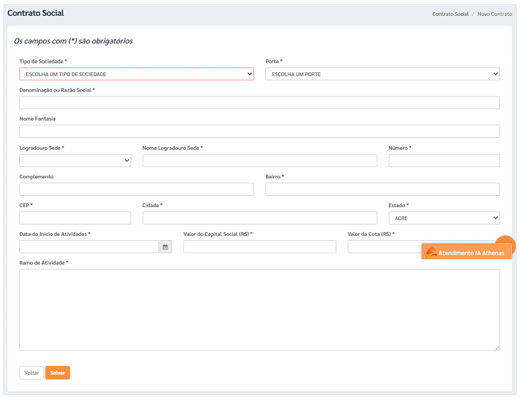Focus the Nome Fantasia field

point(259,131)
